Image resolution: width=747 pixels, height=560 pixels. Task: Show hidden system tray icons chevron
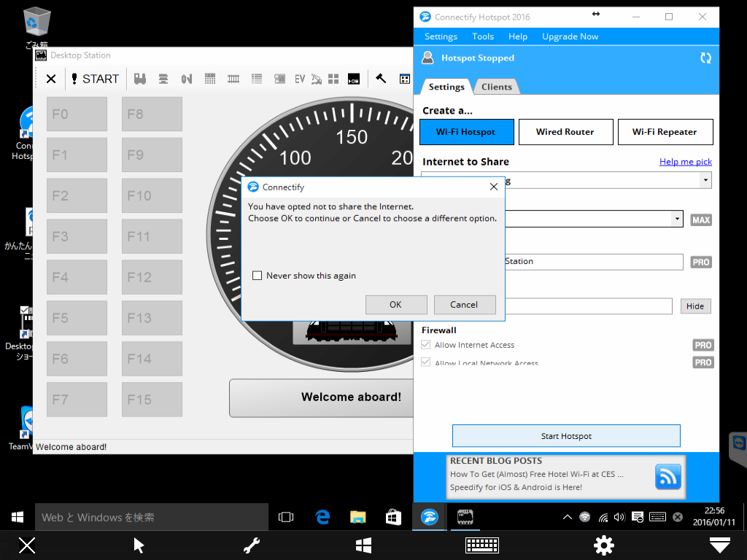tap(567, 517)
